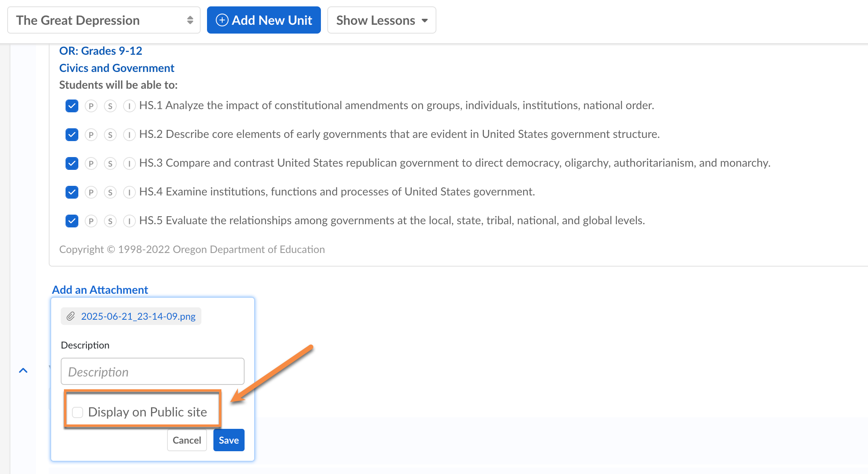Enable Display on Public site checkbox
This screenshot has height=474, width=868.
(x=78, y=412)
